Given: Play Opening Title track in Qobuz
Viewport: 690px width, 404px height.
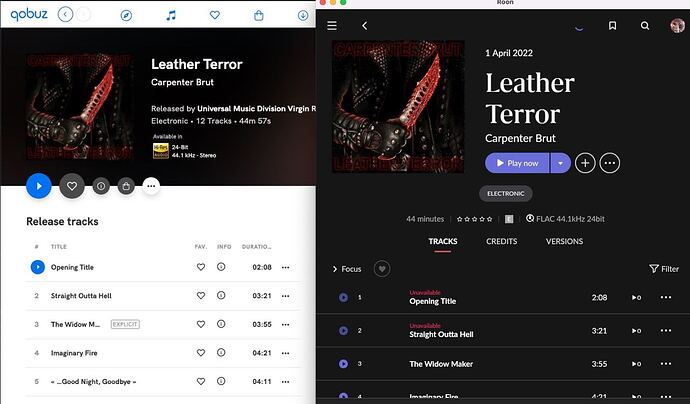Looking at the screenshot, I should 38,267.
